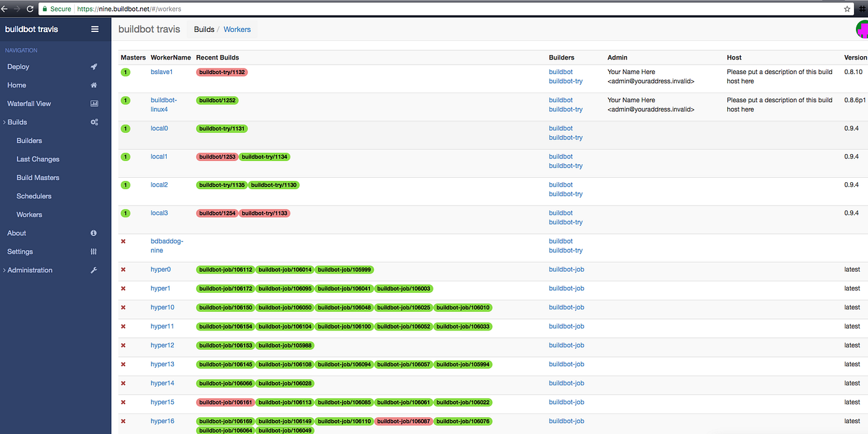Click the rocket icon next to Deploy
868x434 pixels.
(94, 66)
